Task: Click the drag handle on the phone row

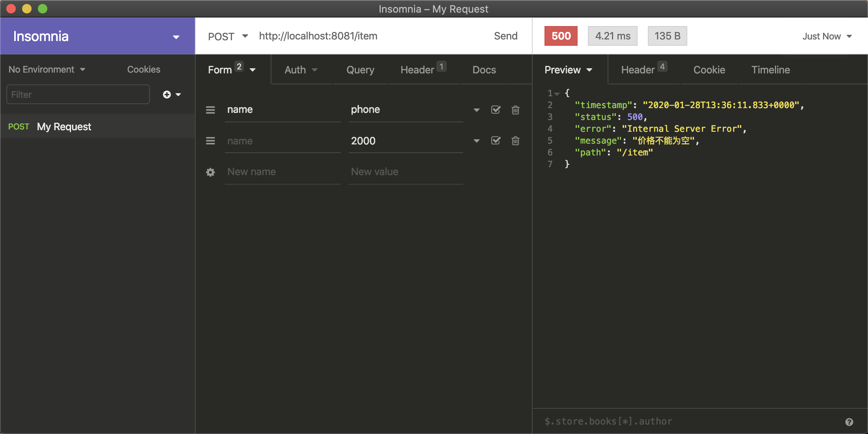Action: pyautogui.click(x=210, y=110)
